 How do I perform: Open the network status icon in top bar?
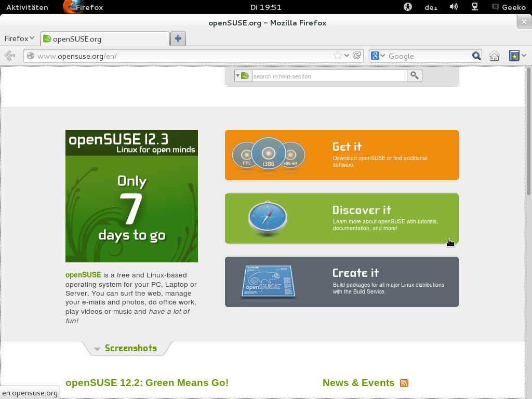coord(475,7)
